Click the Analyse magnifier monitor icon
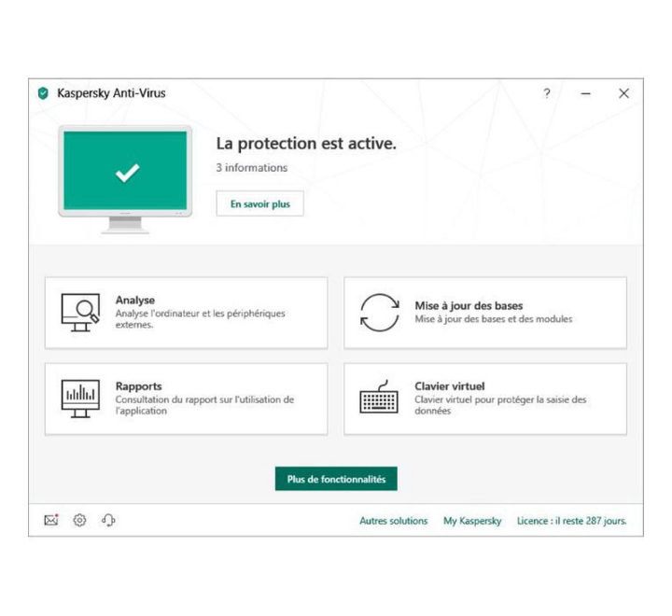The image size is (672, 616). (x=80, y=313)
